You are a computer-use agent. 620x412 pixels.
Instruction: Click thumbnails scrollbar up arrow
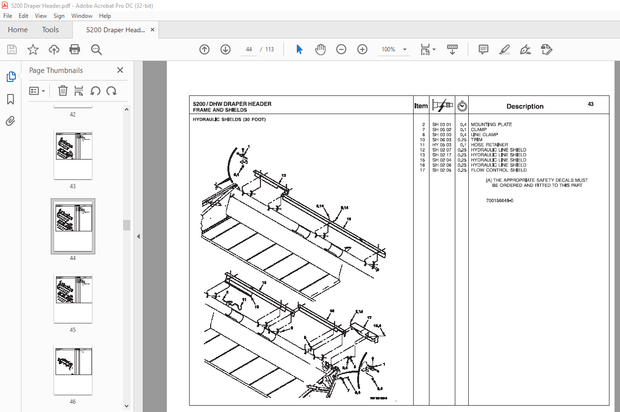tap(127, 110)
